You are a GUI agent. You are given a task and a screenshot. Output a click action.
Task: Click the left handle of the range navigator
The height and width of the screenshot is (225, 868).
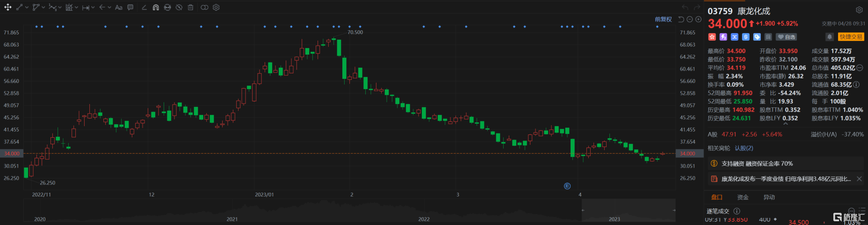(x=583, y=211)
